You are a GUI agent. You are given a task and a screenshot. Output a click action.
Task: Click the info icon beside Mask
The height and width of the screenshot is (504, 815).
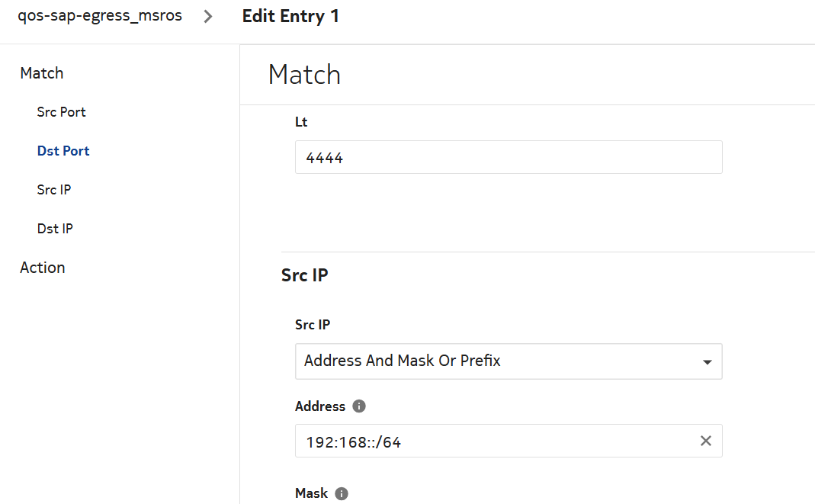coord(342,493)
